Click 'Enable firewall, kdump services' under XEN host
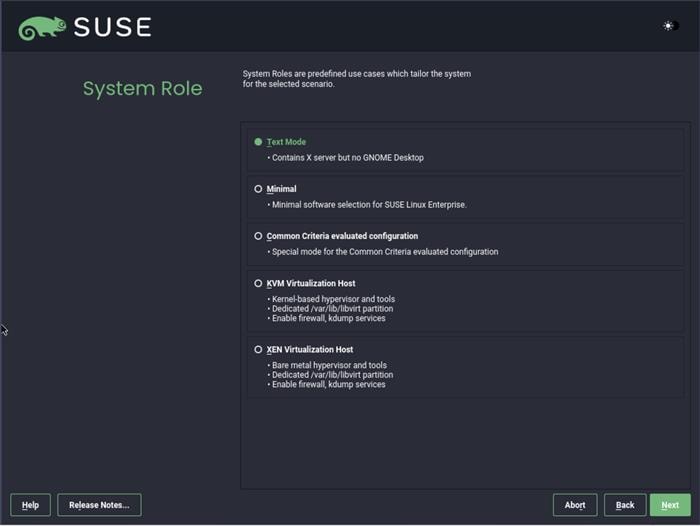The image size is (700, 526). pyautogui.click(x=329, y=384)
